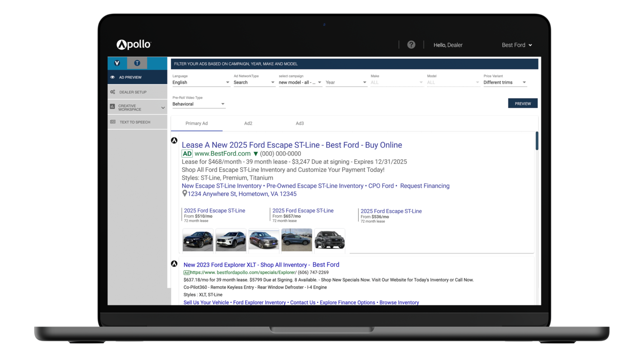Image resolution: width=644 pixels, height=363 pixels.
Task: Click the Lease A New 2025 Ford Escape headline
Action: pyautogui.click(x=292, y=145)
